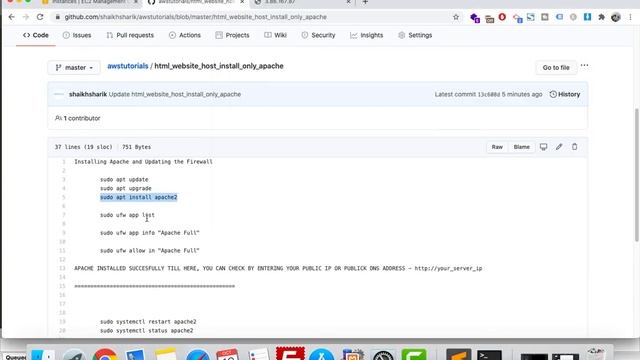Screen dimensions: 640x360
Task: Bookmark this page with the star icon
Action: click(x=456, y=17)
